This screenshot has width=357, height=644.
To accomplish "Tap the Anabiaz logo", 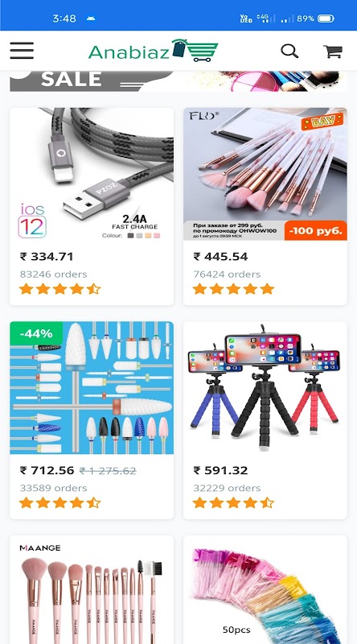I will coord(153,51).
